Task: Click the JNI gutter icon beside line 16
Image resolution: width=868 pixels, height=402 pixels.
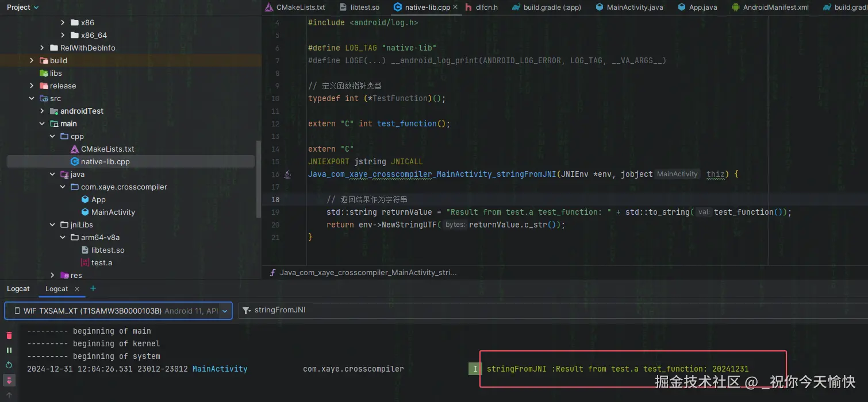Action: (287, 174)
